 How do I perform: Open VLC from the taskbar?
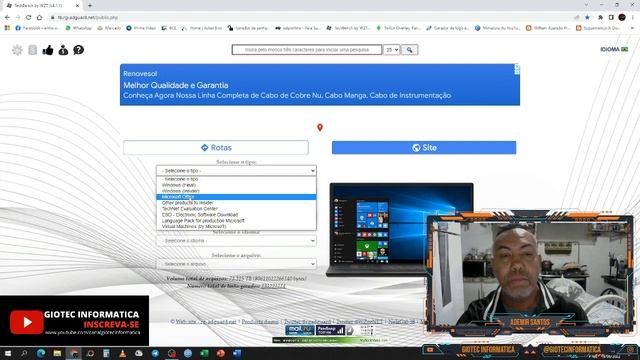click(122, 353)
